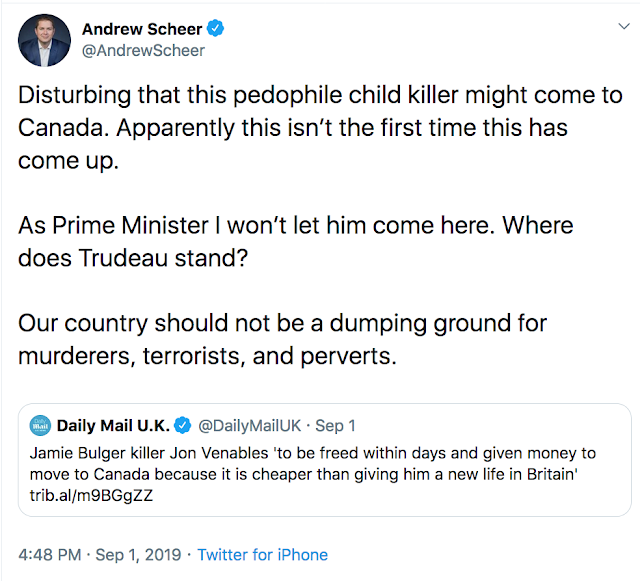Click the @DailyMailUK handle

coord(245,424)
